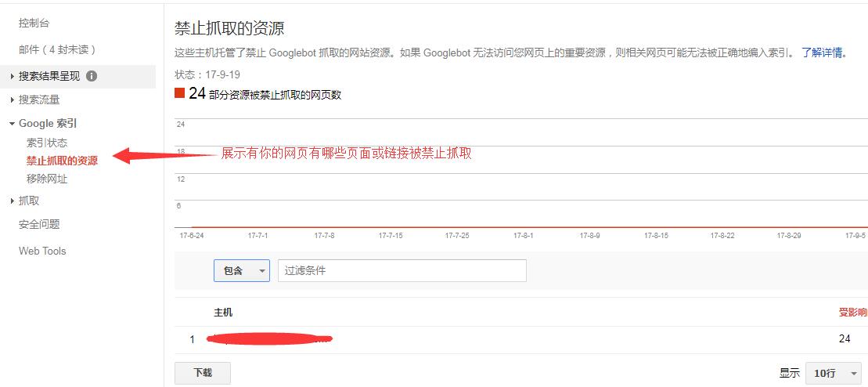
Task: Expand the 搜索结果呈现 section
Action: [49, 77]
